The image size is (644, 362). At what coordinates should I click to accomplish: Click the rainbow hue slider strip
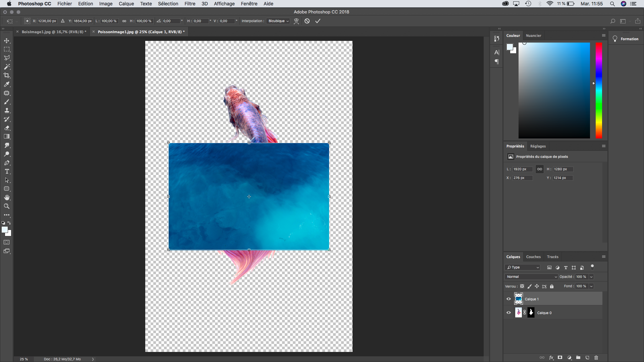pos(599,90)
